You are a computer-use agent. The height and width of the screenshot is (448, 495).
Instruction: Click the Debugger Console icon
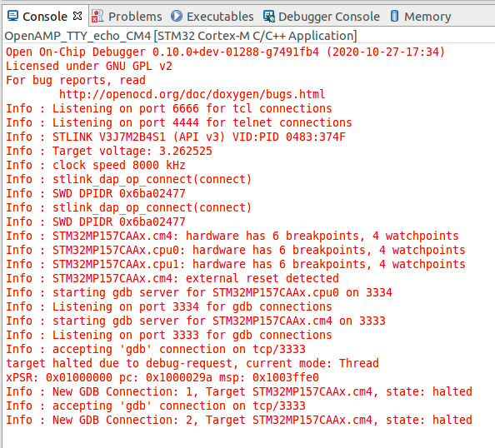coord(269,16)
